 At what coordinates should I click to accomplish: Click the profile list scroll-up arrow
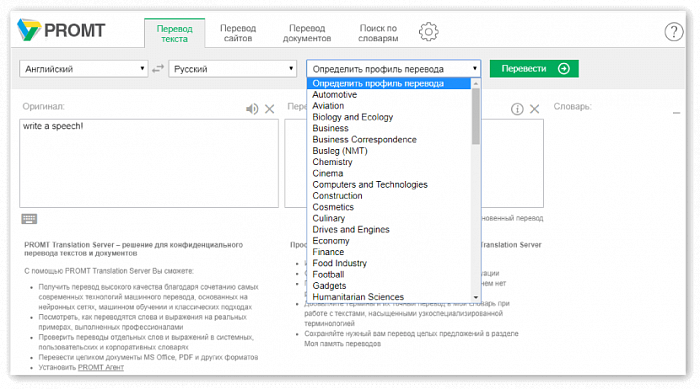click(476, 84)
